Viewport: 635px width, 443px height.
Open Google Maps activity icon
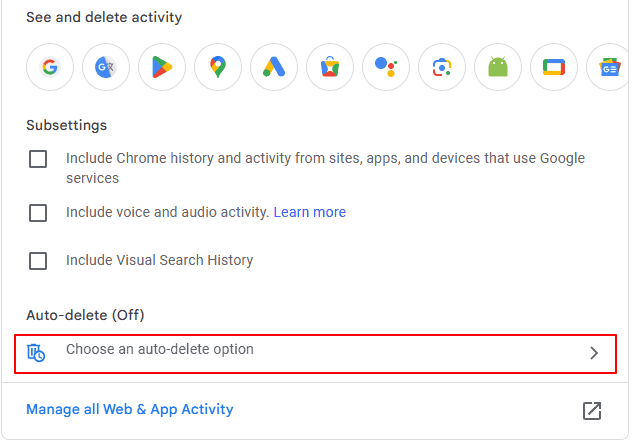[x=218, y=67]
